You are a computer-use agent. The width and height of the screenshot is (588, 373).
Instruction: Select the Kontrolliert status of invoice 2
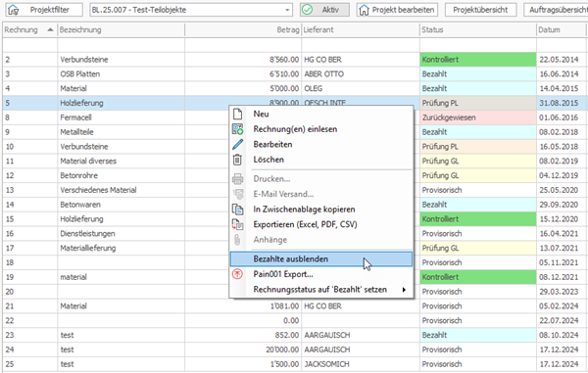tap(478, 60)
